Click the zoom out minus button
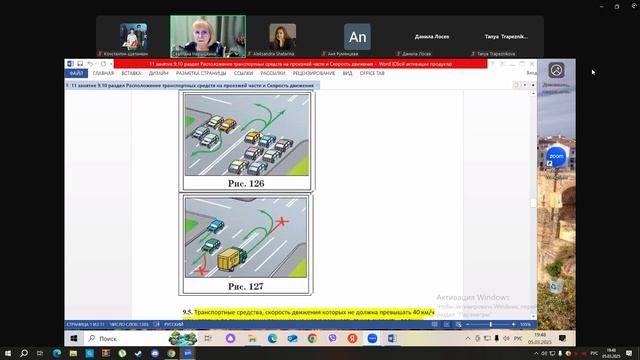Screen dimensions: 640x360 pos(468,324)
